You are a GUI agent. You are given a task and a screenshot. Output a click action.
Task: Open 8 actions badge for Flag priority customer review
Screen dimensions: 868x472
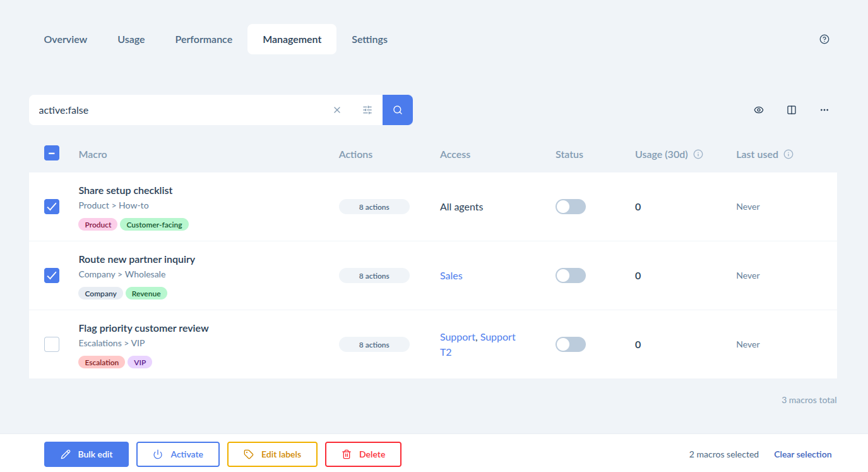pyautogui.click(x=374, y=344)
